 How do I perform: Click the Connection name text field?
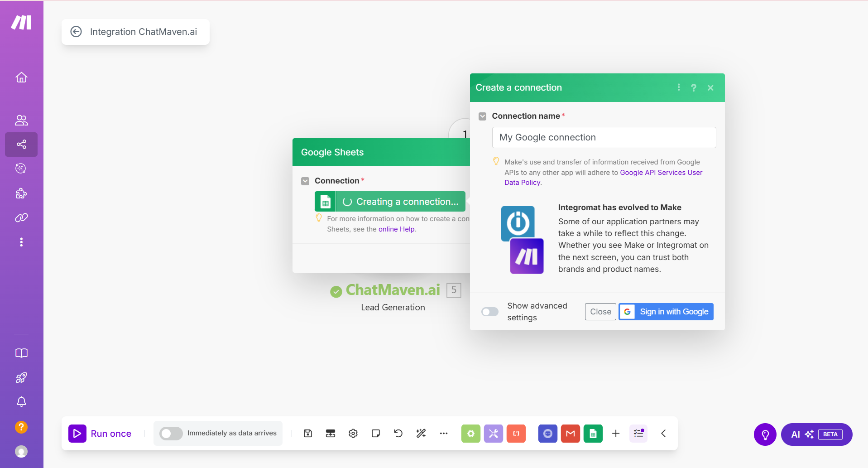pos(604,138)
